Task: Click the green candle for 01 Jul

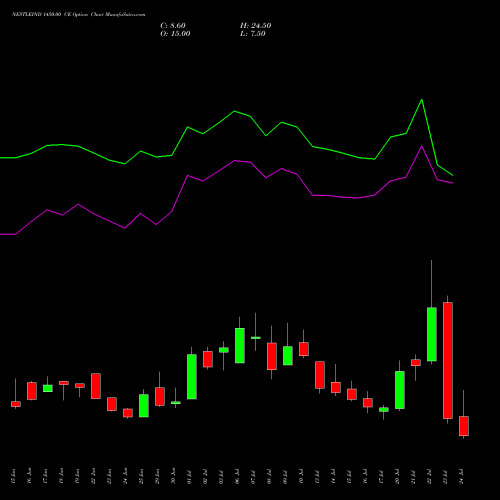Action: click(192, 377)
